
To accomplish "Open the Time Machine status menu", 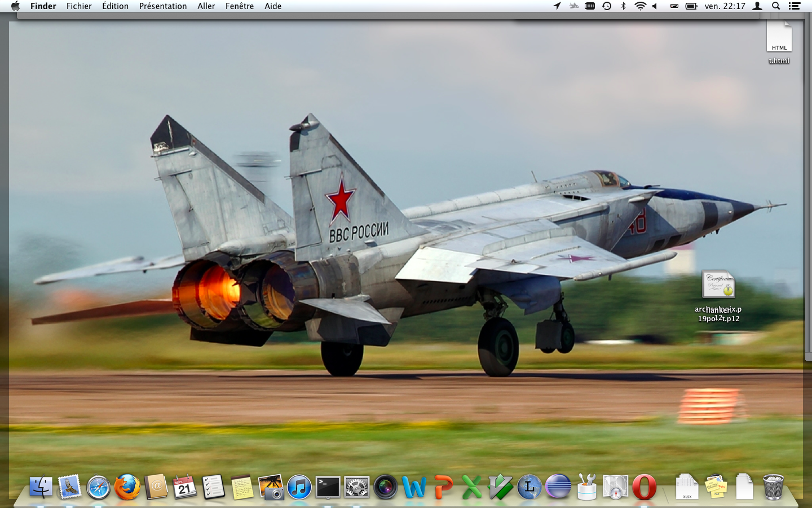I will point(607,6).
